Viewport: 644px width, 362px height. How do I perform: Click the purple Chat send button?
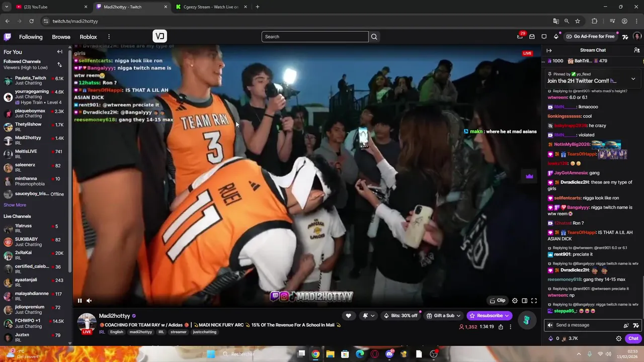point(633,338)
